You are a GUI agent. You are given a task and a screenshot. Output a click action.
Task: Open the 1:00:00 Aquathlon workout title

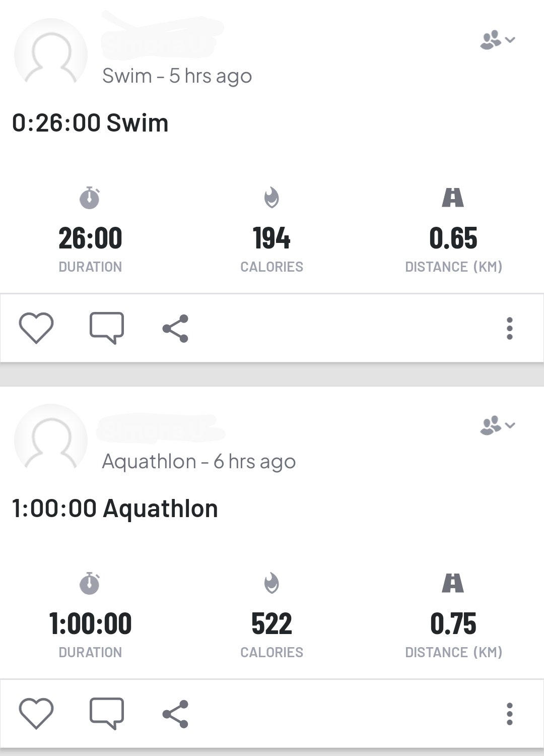click(x=115, y=509)
